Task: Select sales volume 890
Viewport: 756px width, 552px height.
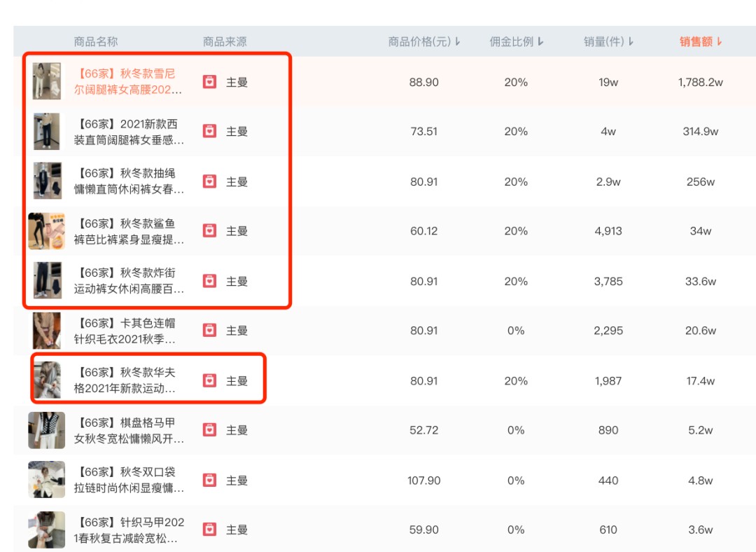Action: (608, 430)
